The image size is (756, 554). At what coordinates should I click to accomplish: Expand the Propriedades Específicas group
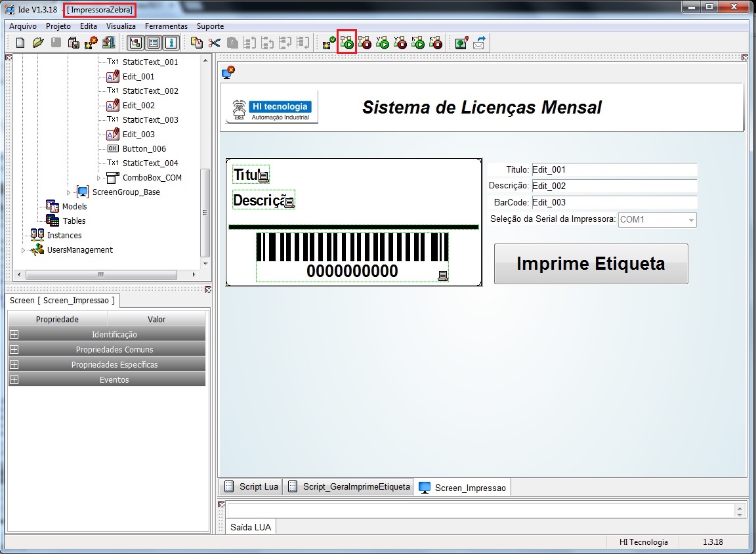coord(14,364)
